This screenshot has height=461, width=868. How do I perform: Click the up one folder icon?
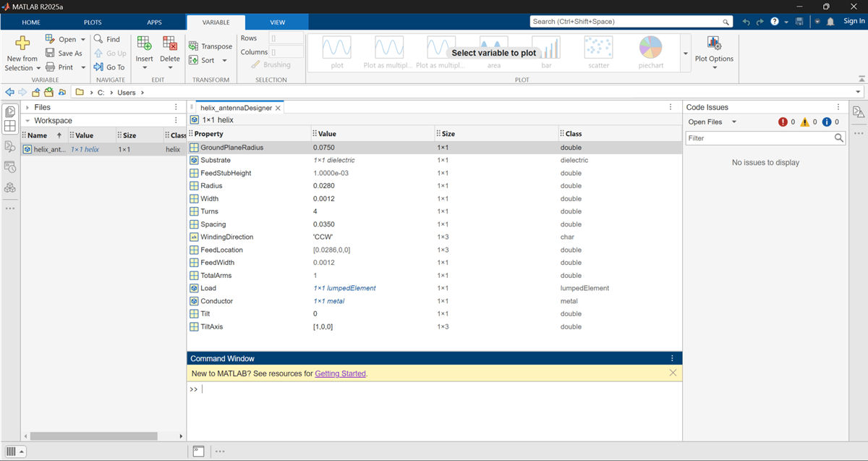tap(35, 92)
